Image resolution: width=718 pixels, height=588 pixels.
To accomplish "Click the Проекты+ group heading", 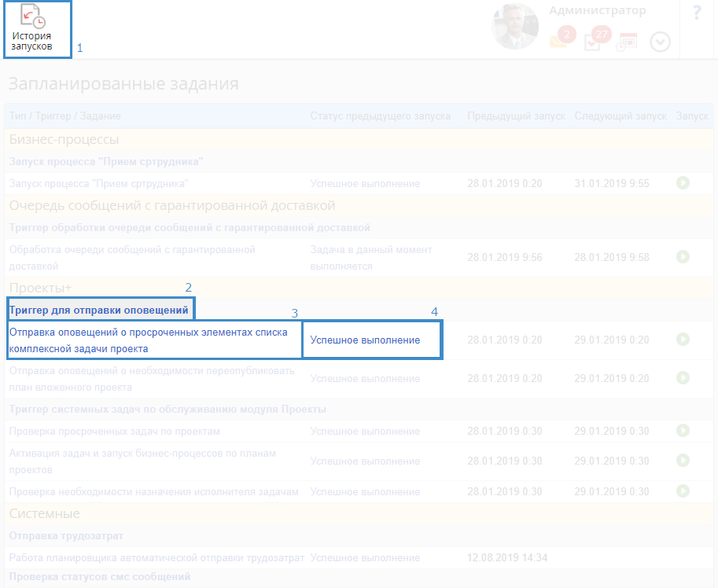I will click(40, 288).
